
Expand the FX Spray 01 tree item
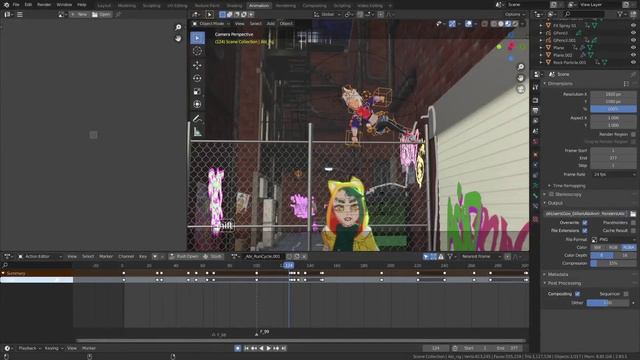(541, 25)
